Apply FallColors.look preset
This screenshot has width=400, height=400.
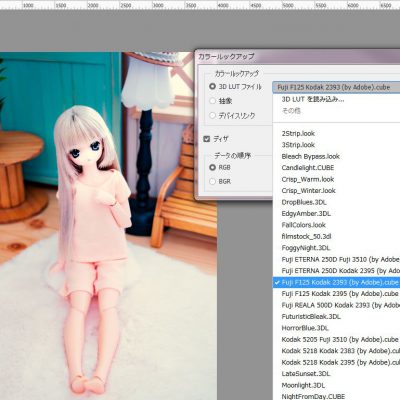tap(304, 225)
